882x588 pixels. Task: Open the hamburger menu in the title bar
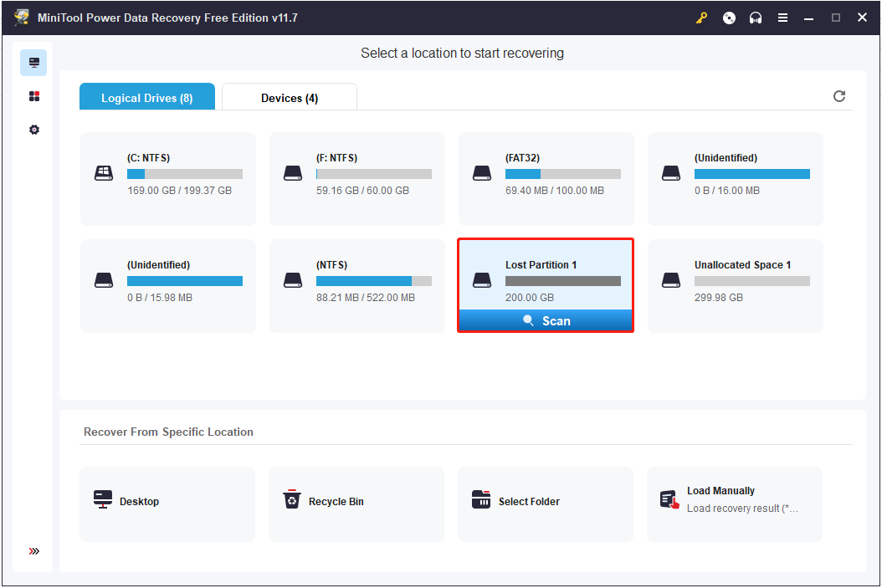coord(782,17)
